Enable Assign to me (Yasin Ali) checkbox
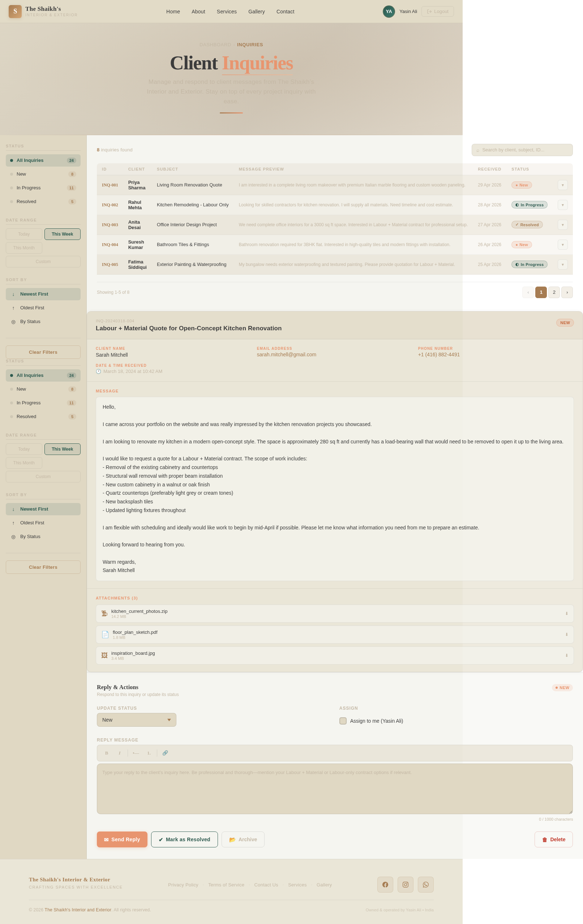Image resolution: width=583 pixels, height=924 pixels. coord(343,721)
